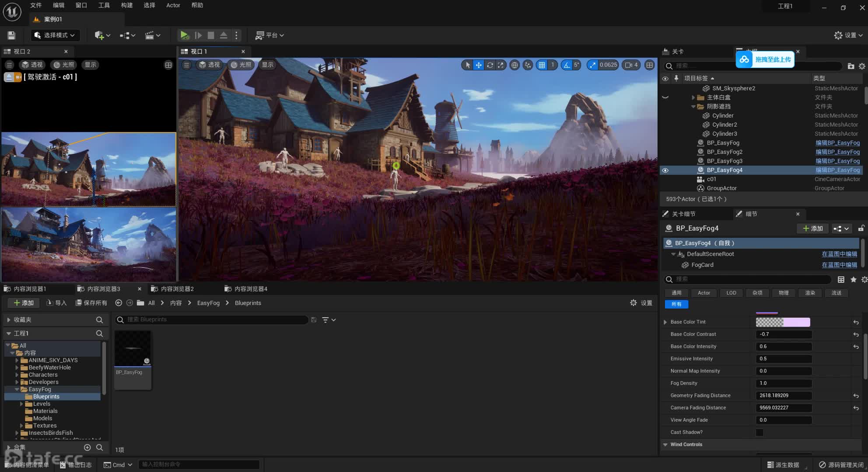Expand the Textures folder in tree
This screenshot has height=472, width=868.
pos(21,426)
